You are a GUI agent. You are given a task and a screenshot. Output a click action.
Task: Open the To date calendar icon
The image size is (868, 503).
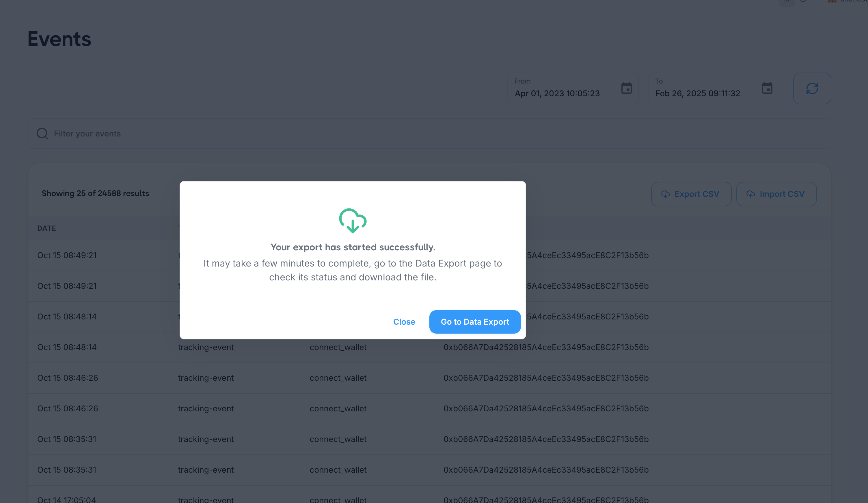pos(767,88)
